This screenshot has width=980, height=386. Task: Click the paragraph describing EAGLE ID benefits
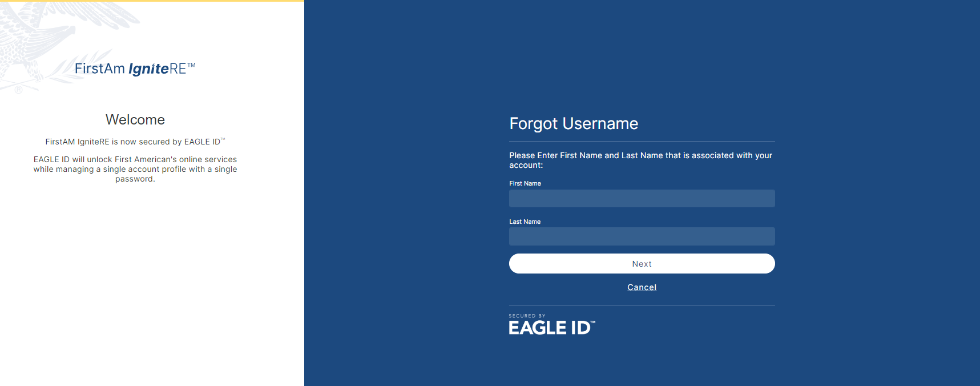coord(135,169)
